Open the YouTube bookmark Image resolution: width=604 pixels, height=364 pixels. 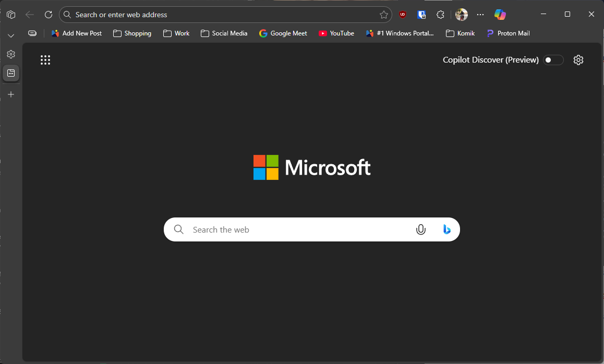(x=336, y=33)
